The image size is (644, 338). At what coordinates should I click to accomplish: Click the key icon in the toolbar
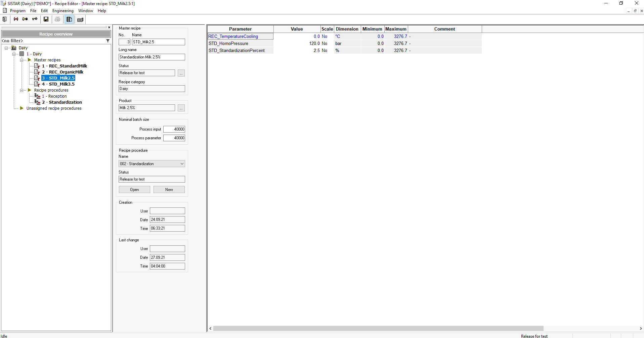[x=35, y=19]
